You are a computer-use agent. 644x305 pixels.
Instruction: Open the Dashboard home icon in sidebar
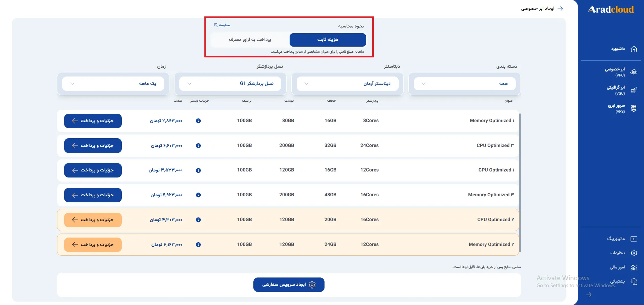coord(634,49)
